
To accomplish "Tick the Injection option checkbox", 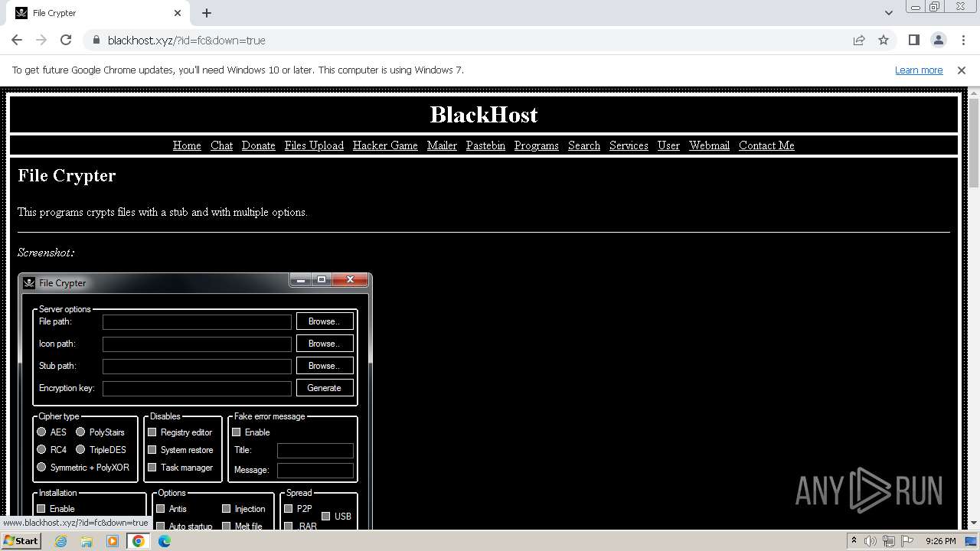I will pos(227,509).
